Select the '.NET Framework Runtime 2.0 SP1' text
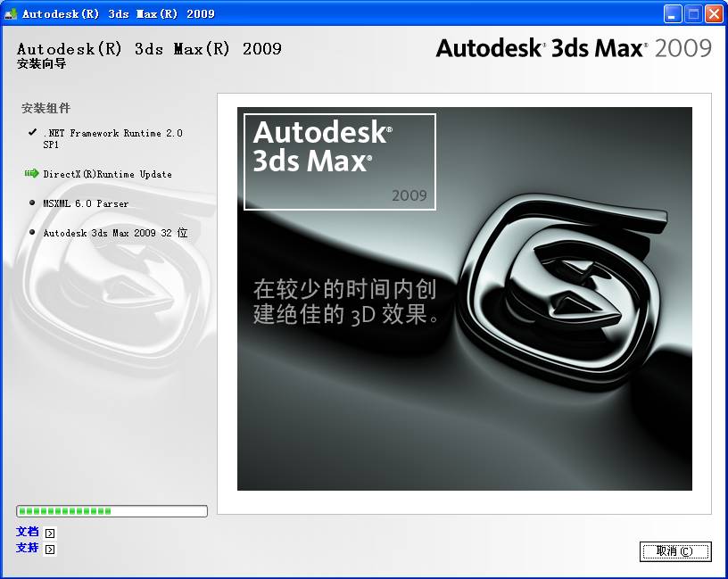The height and width of the screenshot is (579, 728). pos(112,139)
